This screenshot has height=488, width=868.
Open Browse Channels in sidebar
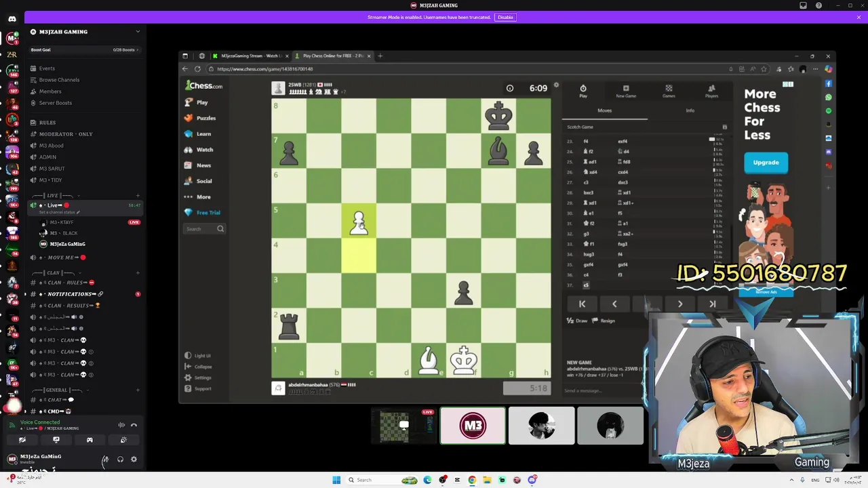coord(59,80)
